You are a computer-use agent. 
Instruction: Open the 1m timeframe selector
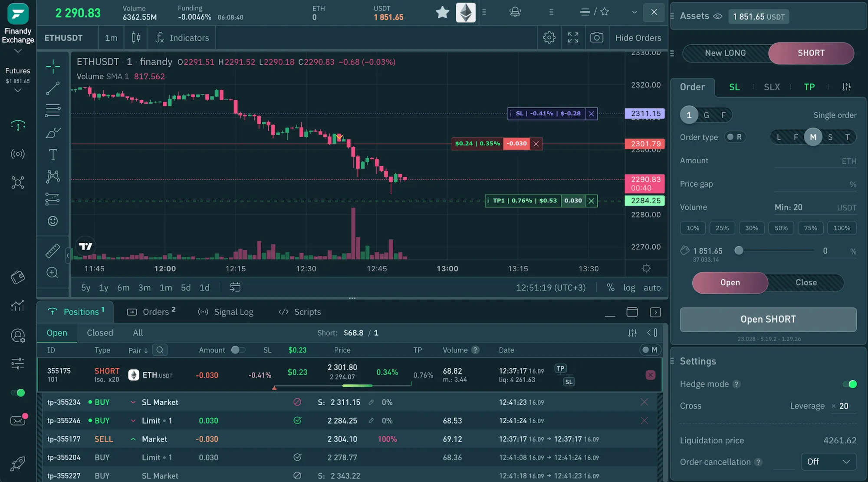[111, 38]
